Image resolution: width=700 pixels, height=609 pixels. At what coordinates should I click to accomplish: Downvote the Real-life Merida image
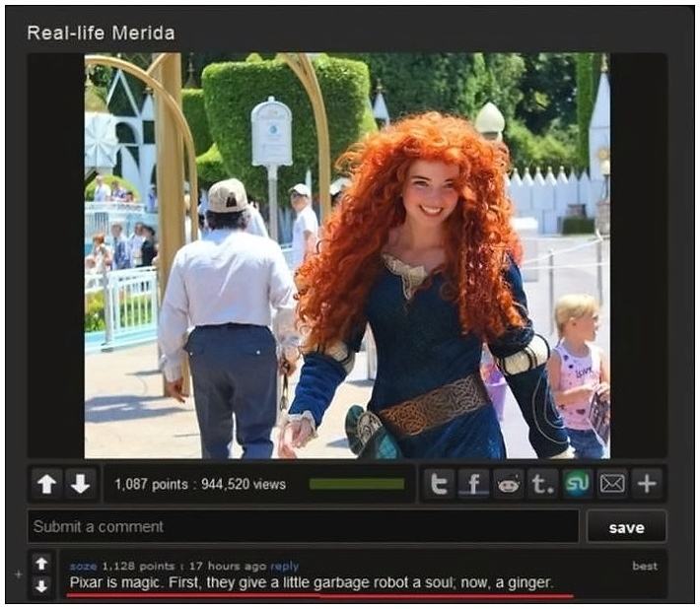click(x=81, y=484)
